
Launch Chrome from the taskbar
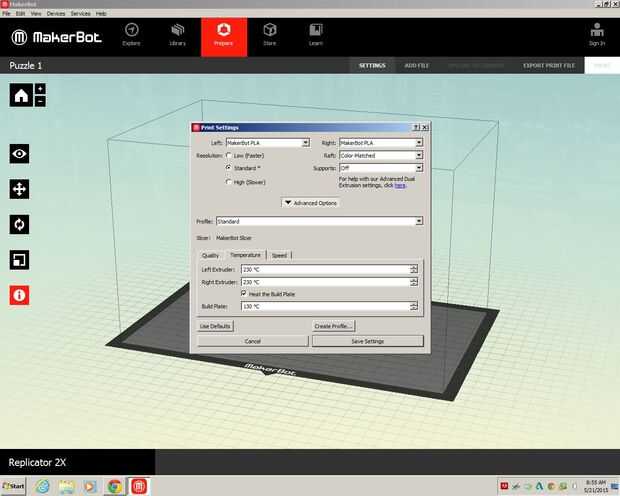(x=114, y=486)
